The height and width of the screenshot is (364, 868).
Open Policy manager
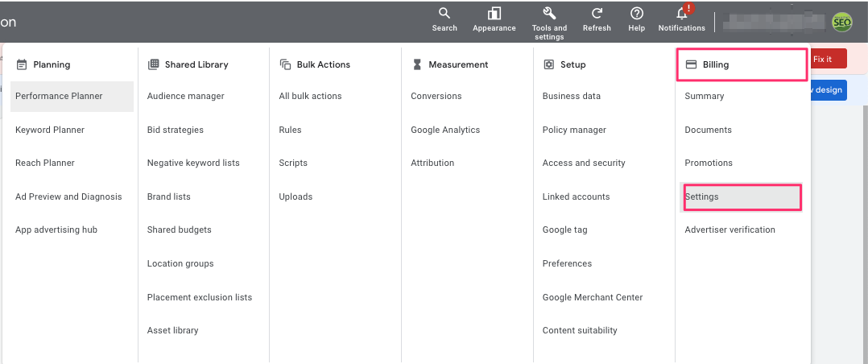pos(574,130)
